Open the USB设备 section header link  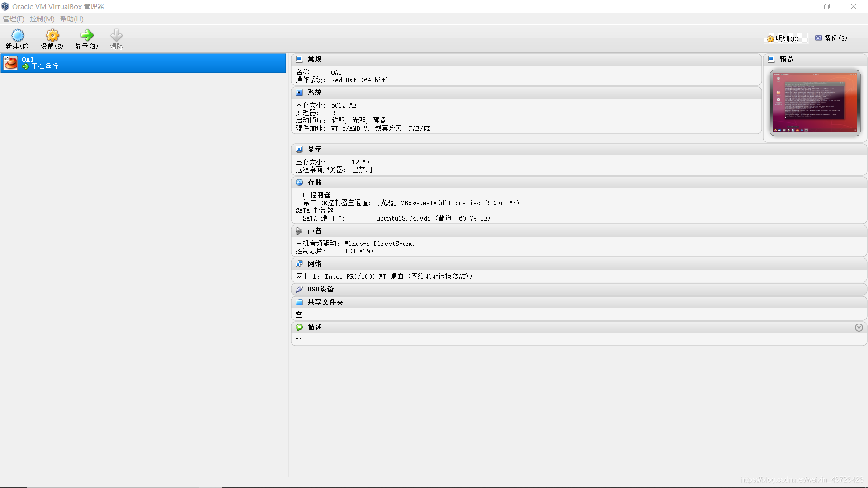coord(321,289)
